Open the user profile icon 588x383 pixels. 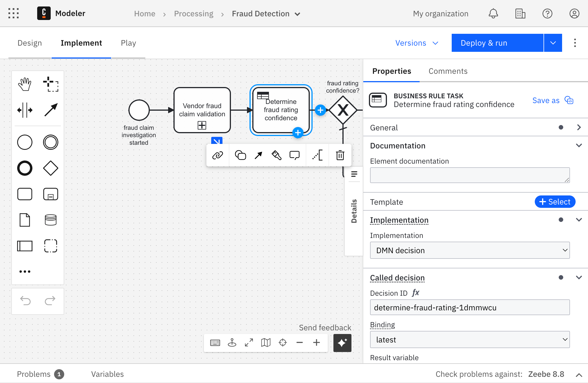[x=574, y=14]
